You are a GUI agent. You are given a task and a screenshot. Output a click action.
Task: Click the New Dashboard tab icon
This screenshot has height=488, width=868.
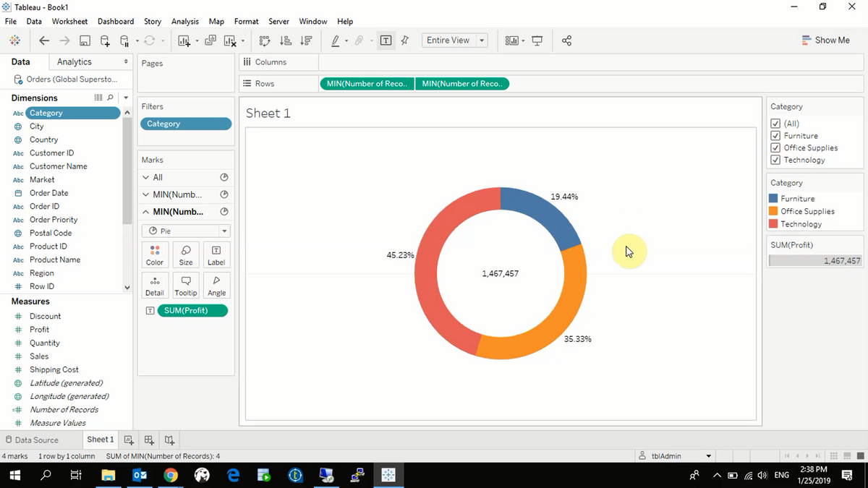coord(149,440)
